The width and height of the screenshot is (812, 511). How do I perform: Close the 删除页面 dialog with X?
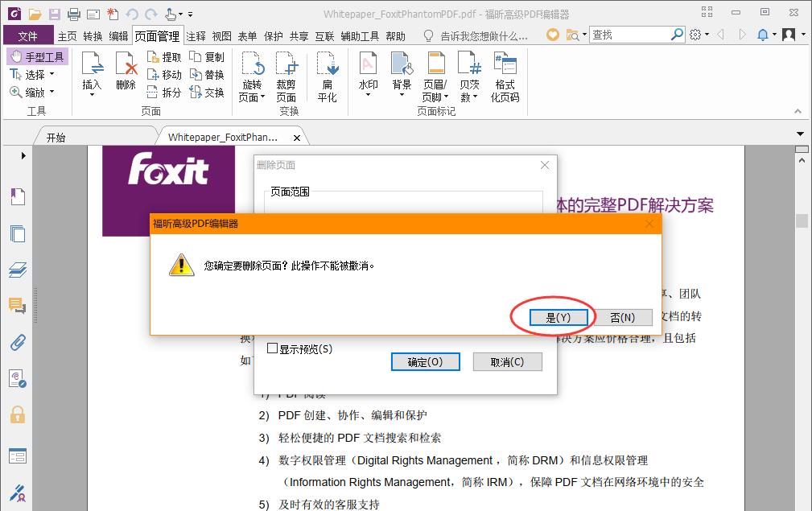pos(545,165)
